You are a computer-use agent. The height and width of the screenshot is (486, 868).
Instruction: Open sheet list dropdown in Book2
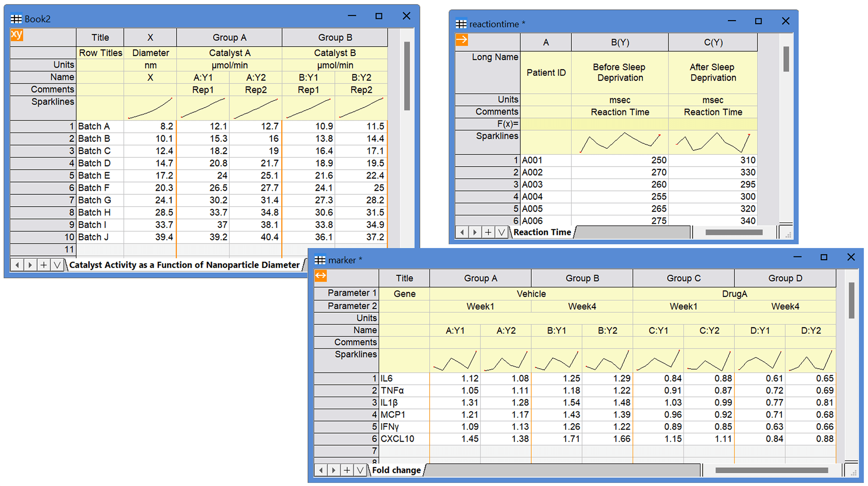click(x=57, y=264)
